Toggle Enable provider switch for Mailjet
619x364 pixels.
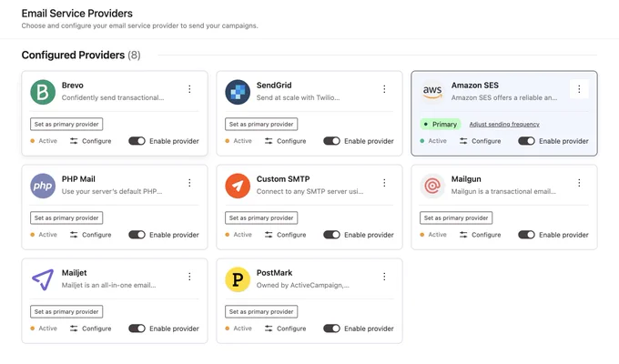point(137,329)
